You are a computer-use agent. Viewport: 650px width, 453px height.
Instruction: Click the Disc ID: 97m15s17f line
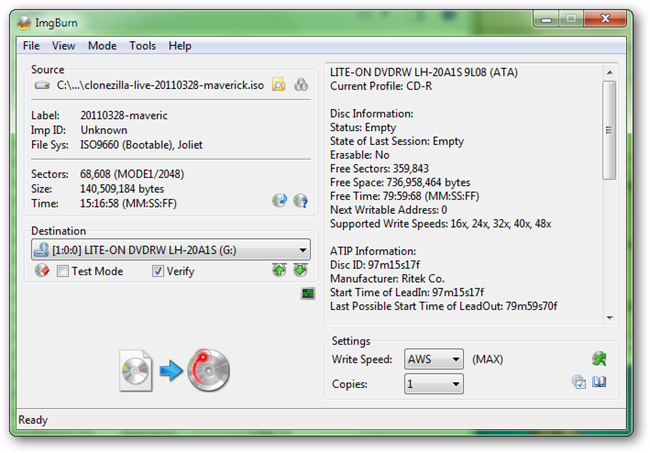(375, 265)
